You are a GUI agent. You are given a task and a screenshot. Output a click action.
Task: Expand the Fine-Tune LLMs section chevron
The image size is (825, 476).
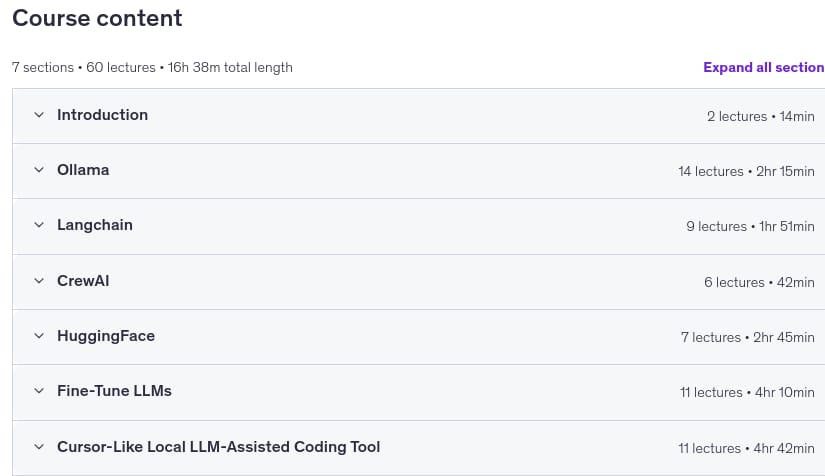coord(39,391)
